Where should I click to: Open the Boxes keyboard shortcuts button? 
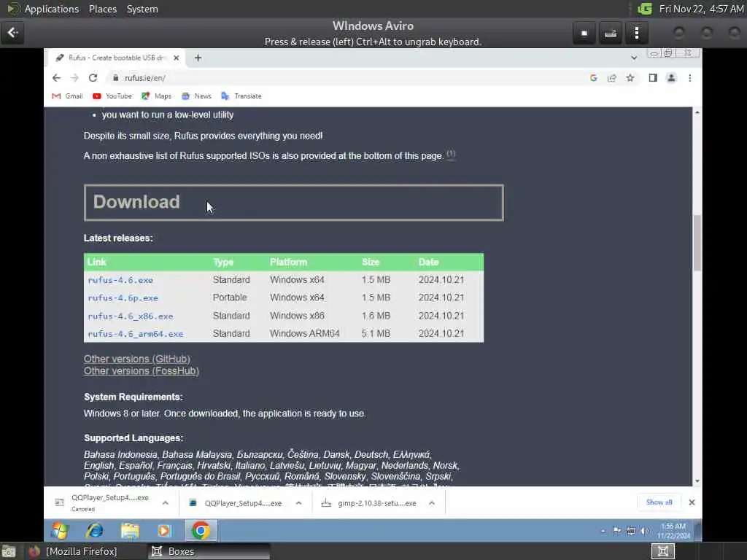pyautogui.click(x=611, y=33)
